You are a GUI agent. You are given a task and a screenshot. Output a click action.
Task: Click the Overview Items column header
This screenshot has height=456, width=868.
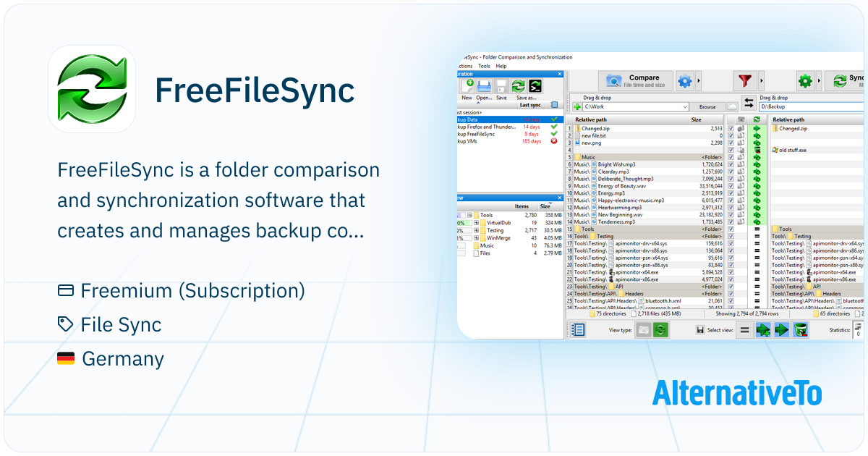[x=522, y=206]
